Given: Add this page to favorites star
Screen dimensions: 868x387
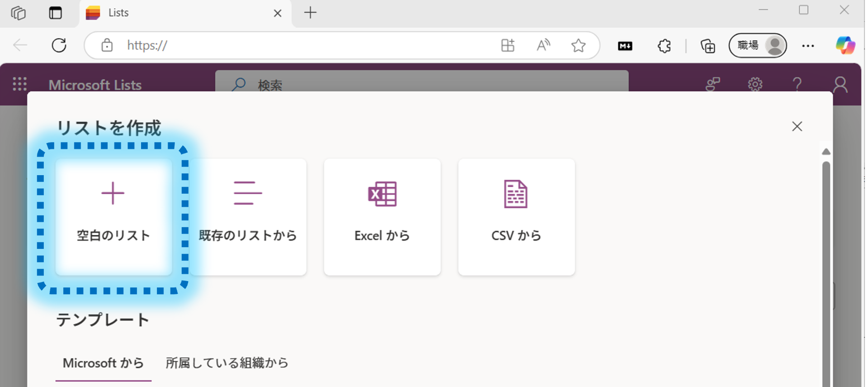Looking at the screenshot, I should point(578,45).
